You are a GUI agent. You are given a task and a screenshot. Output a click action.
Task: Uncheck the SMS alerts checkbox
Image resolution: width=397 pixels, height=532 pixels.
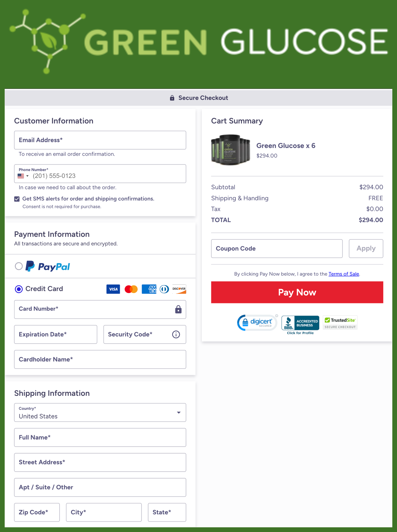[x=17, y=199]
